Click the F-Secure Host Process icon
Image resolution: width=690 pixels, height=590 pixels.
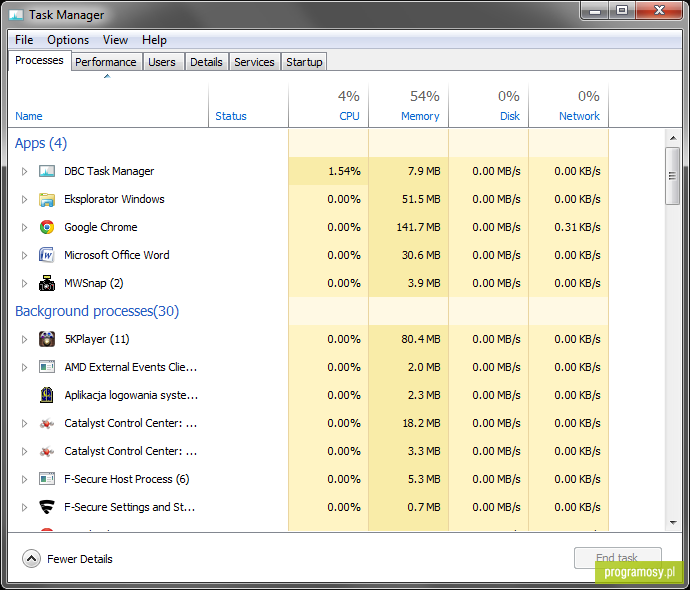(x=47, y=479)
